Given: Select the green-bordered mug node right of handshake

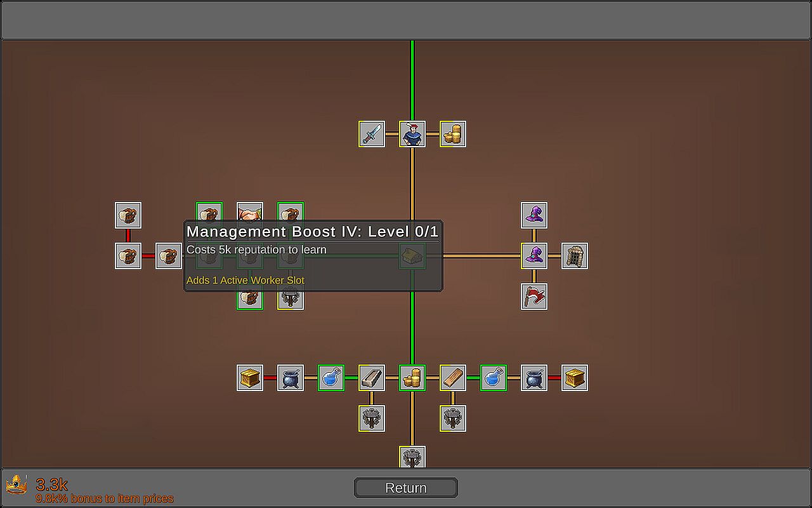Looking at the screenshot, I should [291, 212].
